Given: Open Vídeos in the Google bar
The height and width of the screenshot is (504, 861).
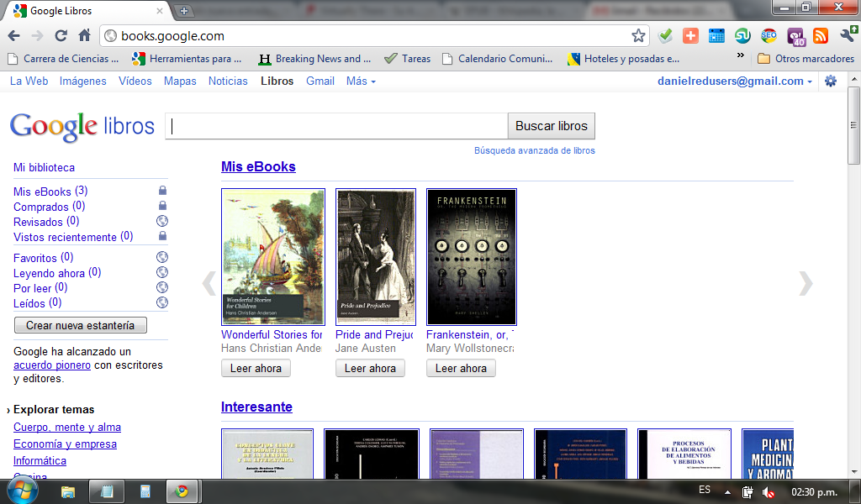Looking at the screenshot, I should (135, 81).
